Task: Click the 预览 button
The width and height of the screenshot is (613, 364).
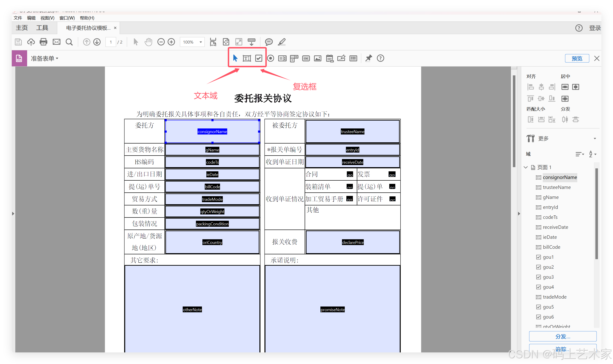Action: [x=577, y=58]
